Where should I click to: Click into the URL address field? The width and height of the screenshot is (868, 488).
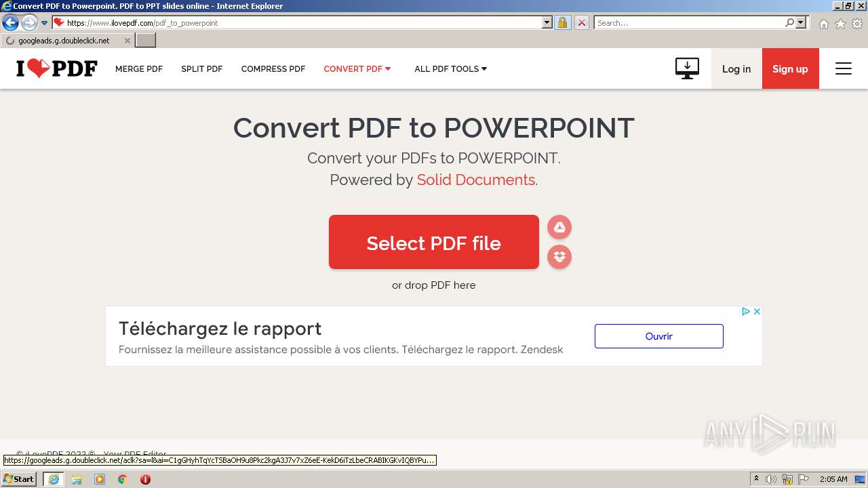tap(303, 22)
